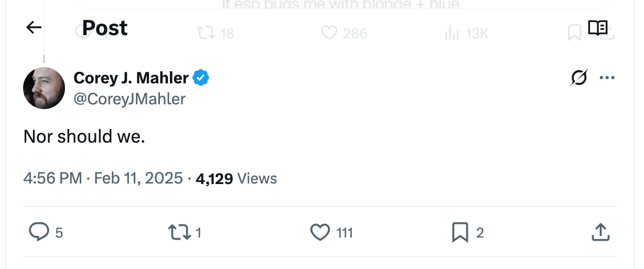
Task: Click the reply speech bubble icon
Action: coord(39,232)
